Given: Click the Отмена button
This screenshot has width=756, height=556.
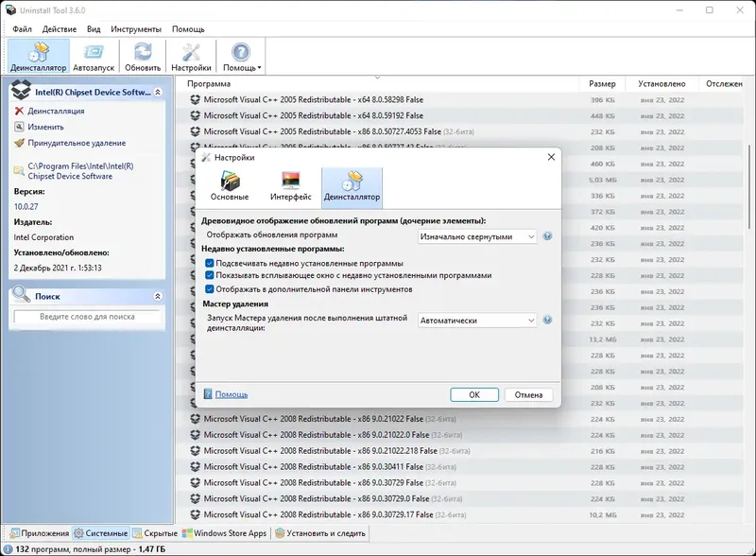Looking at the screenshot, I should (528, 395).
